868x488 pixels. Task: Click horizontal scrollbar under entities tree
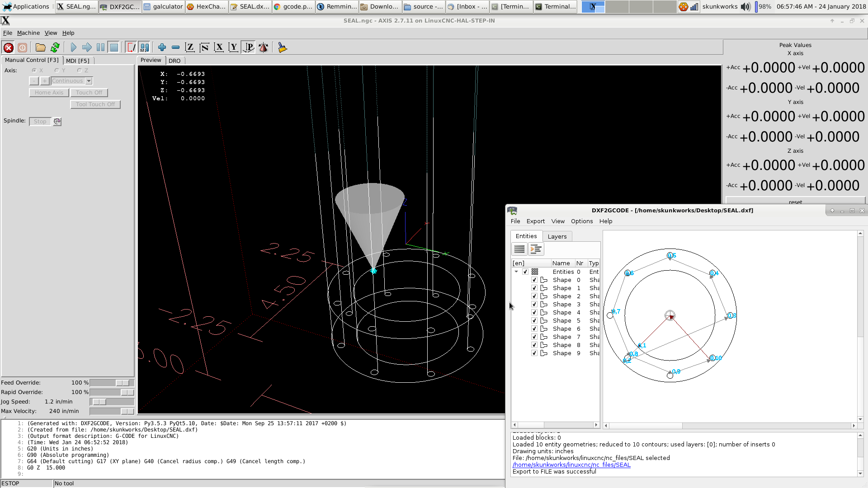[x=555, y=425]
